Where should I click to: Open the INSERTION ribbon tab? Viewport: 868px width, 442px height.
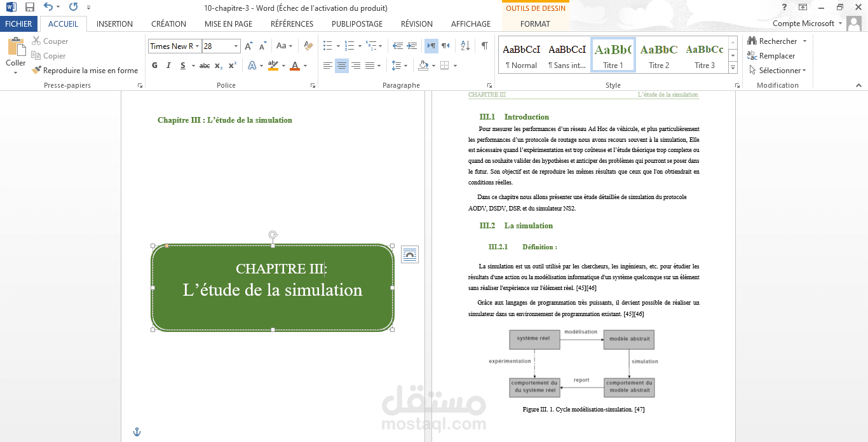click(x=114, y=24)
